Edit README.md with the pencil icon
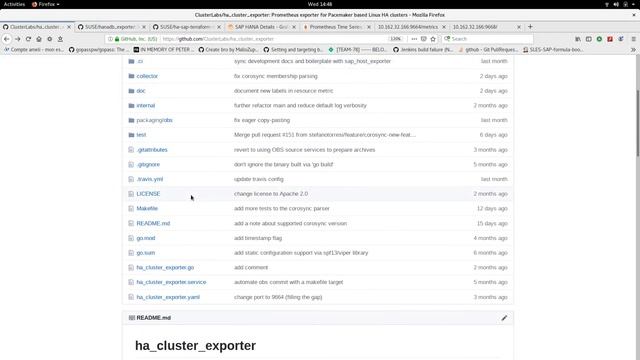 (504, 318)
